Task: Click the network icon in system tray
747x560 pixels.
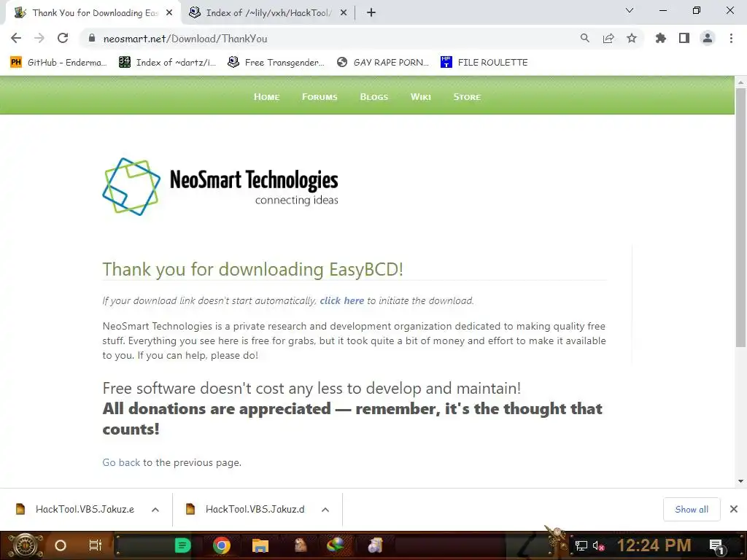Action: [x=581, y=545]
